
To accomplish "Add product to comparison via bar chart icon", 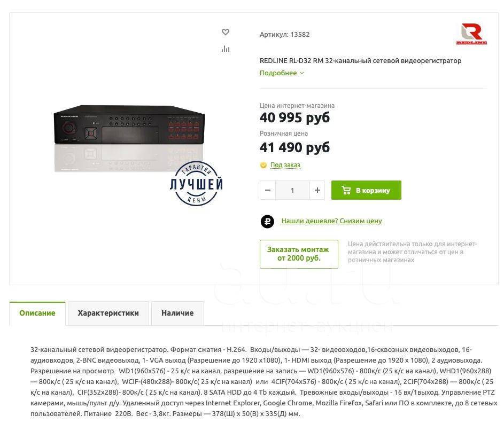I will click(x=226, y=49).
